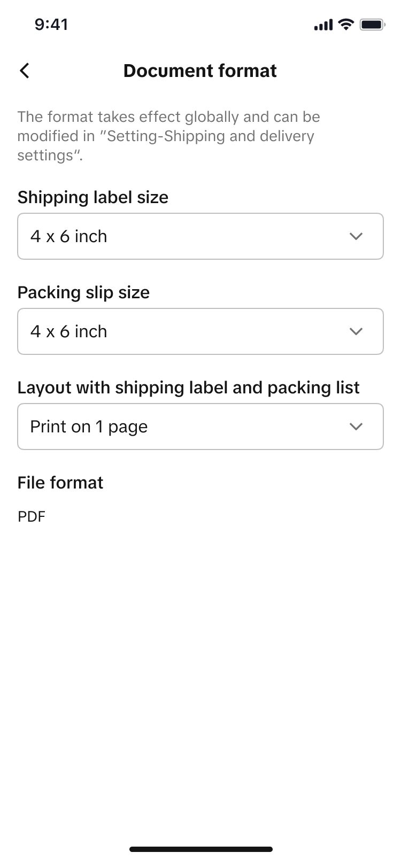The height and width of the screenshot is (868, 401).
Task: Click 'Layout with shipping label and packing list' heading
Action: [188, 387]
